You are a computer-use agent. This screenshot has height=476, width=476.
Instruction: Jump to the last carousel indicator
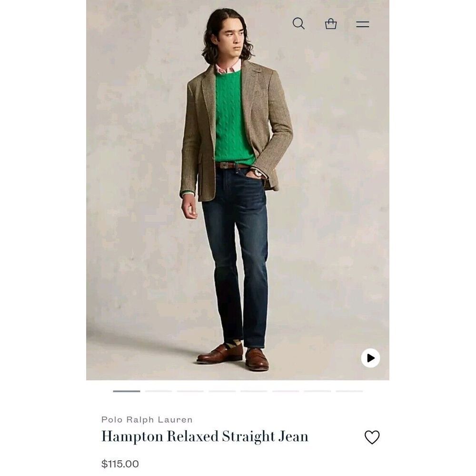349,391
